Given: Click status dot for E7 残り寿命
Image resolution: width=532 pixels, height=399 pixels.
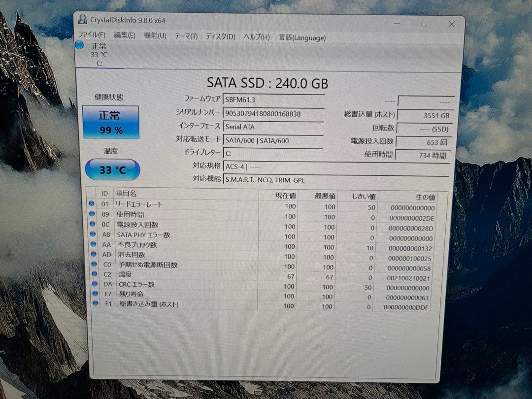Looking at the screenshot, I should 96,293.
